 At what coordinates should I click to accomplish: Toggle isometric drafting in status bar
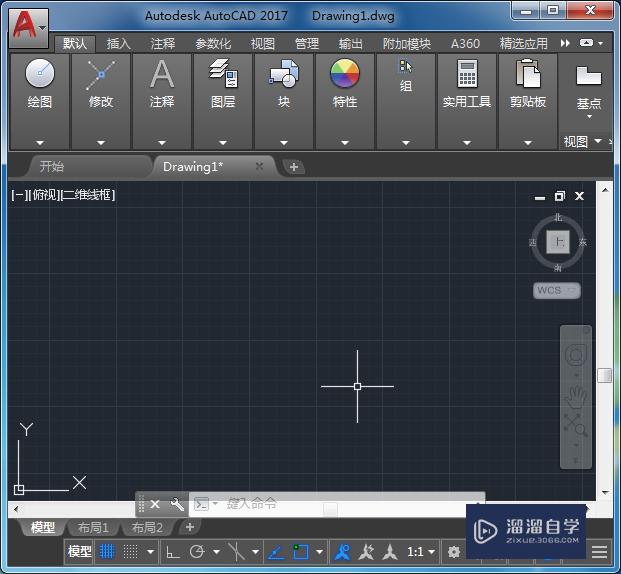(x=236, y=551)
